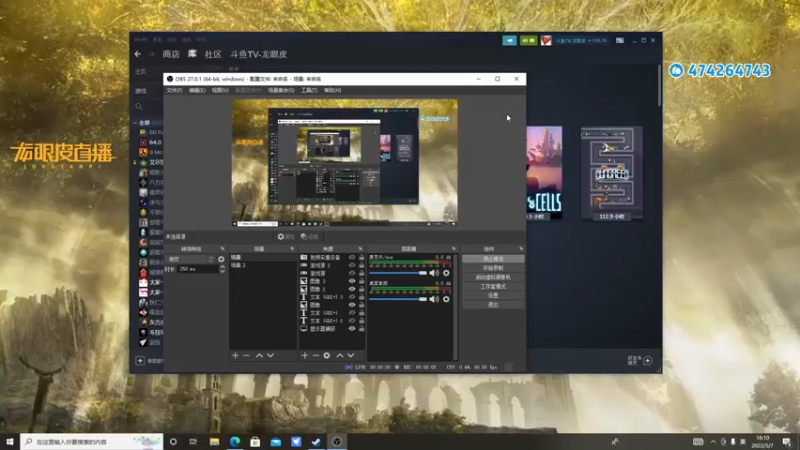Toggle the lock on 图像 3 source
Screen dimensions: 800x450
tap(361, 281)
